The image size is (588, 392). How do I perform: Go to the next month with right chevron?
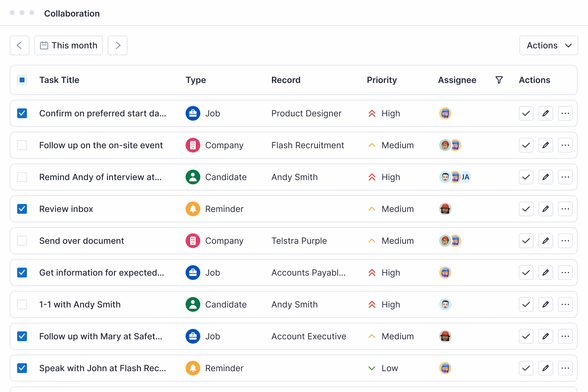point(118,45)
